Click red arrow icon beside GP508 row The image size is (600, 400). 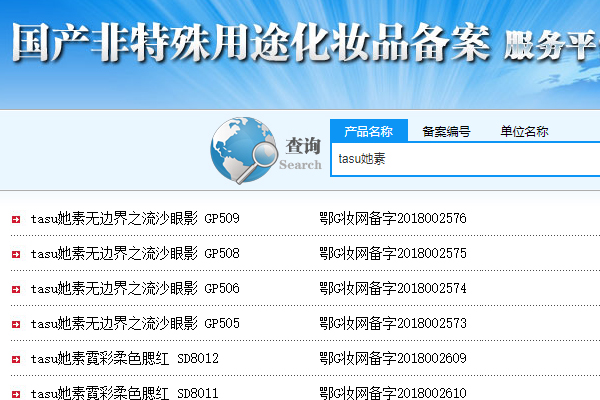click(16, 254)
